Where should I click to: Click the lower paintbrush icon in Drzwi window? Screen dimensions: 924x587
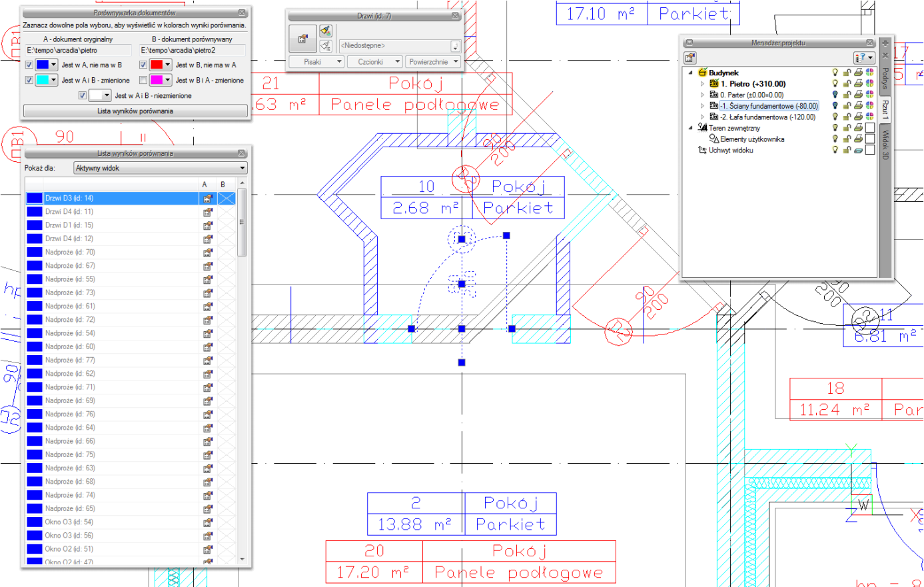click(326, 45)
